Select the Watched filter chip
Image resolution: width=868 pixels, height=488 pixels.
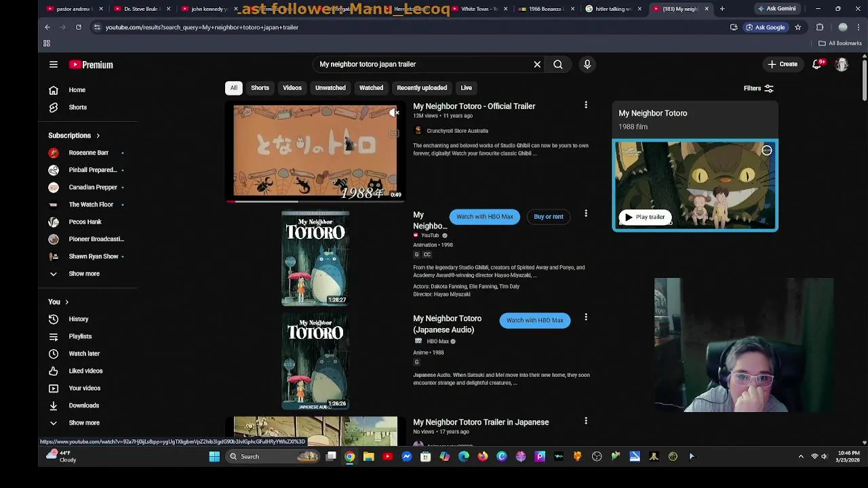371,87
